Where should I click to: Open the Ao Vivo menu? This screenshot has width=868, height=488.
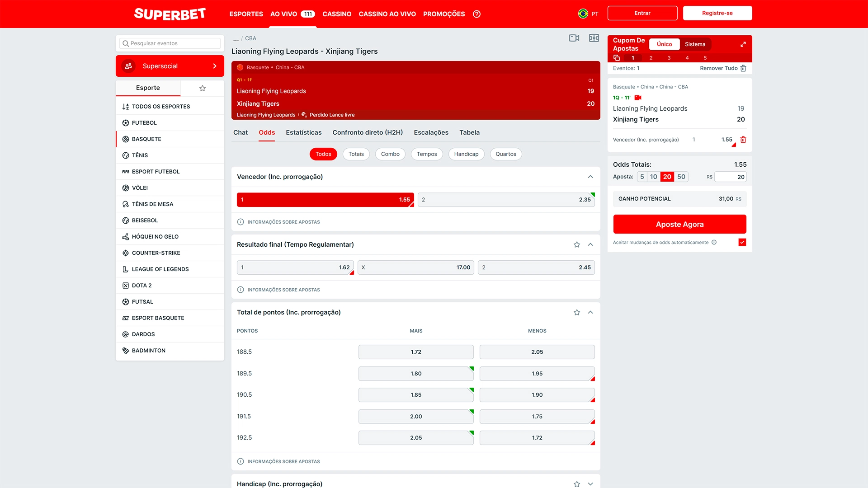point(292,14)
